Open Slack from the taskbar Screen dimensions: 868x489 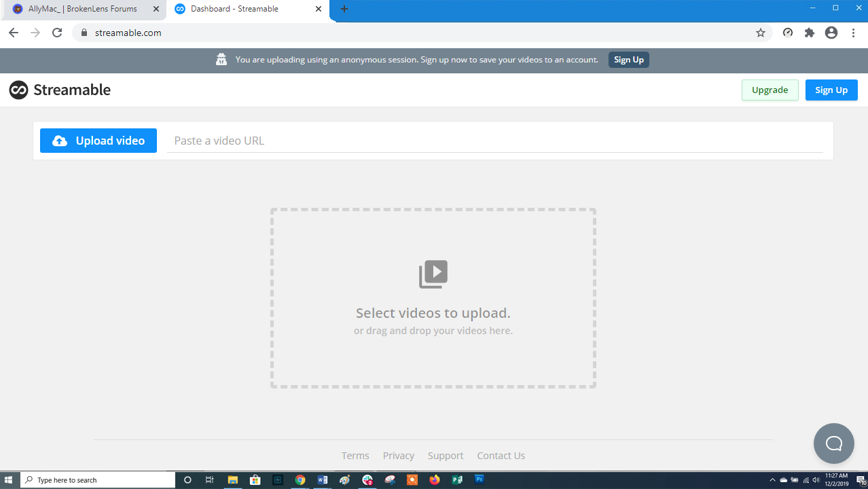367,479
